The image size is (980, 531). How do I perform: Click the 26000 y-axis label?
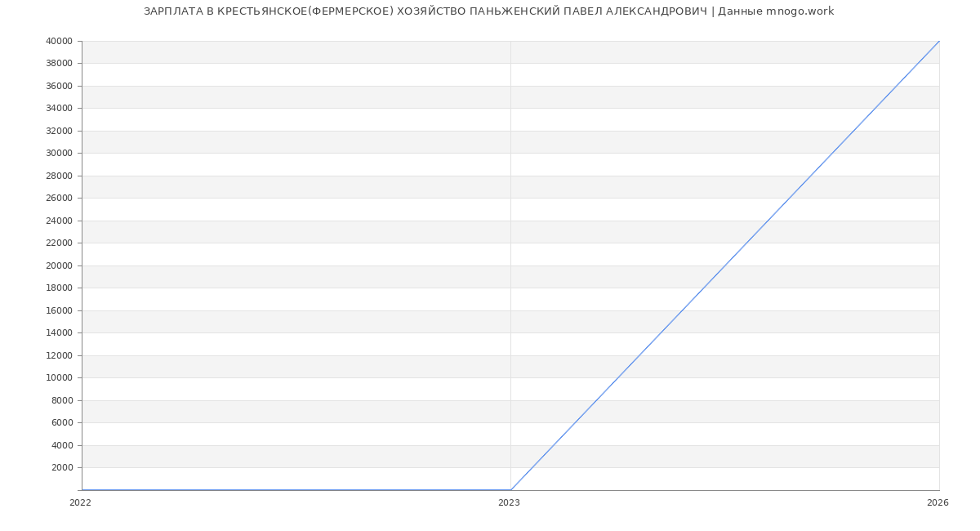(x=59, y=199)
